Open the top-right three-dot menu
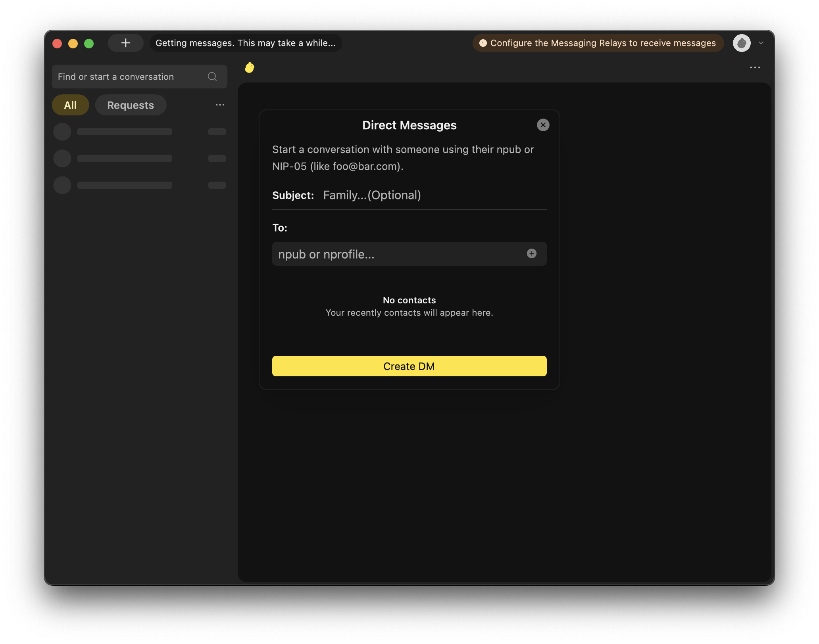The image size is (819, 644). [x=755, y=67]
